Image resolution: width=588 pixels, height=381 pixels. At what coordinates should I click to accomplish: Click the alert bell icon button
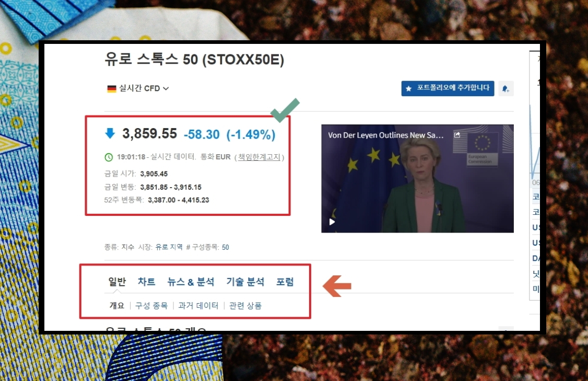click(505, 89)
